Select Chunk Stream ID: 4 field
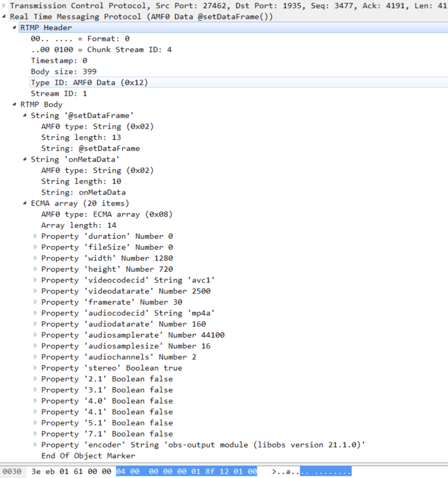The width and height of the screenshot is (448, 478). click(x=101, y=50)
